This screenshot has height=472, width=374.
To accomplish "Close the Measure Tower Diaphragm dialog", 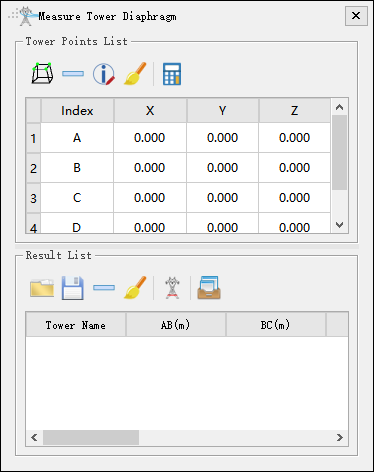I will [x=356, y=16].
